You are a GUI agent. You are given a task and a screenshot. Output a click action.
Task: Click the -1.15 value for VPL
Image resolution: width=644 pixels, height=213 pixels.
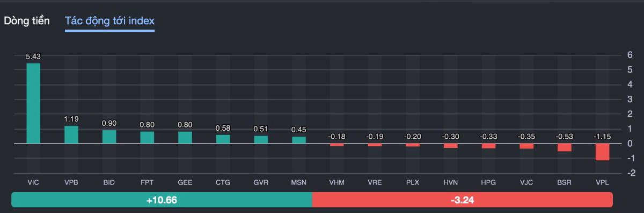click(602, 137)
